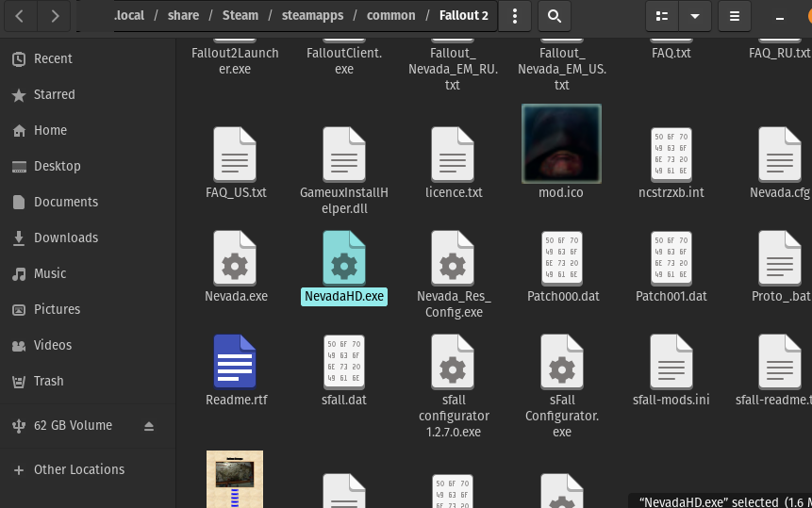Open Music in the sidebar
The height and width of the screenshot is (508, 812).
[x=88, y=273]
